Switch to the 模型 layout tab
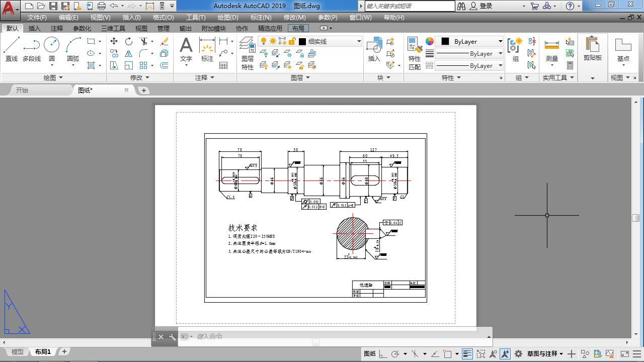 17,352
